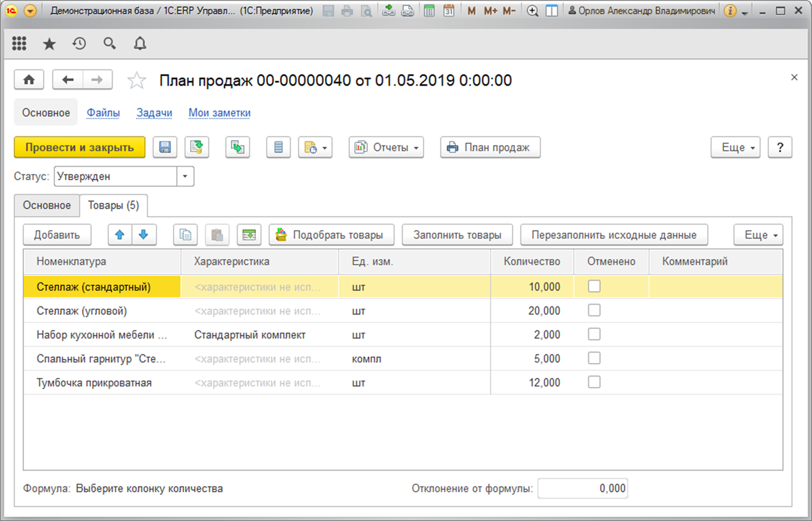Toggle Отменено for Тумбочка прикроватная
This screenshot has height=521, width=812.
(x=594, y=382)
